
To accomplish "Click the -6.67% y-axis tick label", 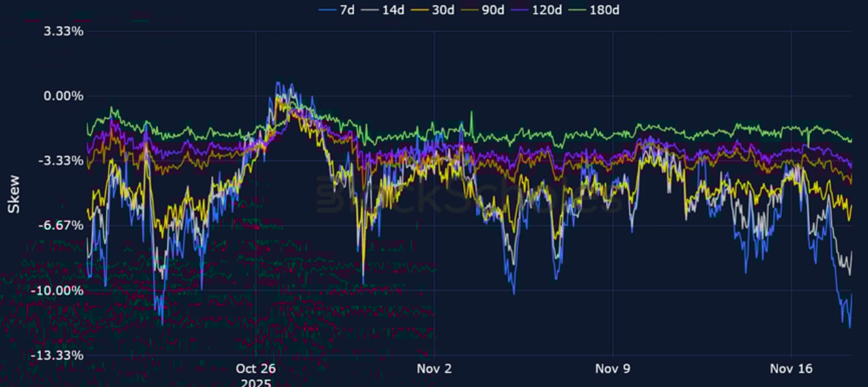I will tap(61, 225).
